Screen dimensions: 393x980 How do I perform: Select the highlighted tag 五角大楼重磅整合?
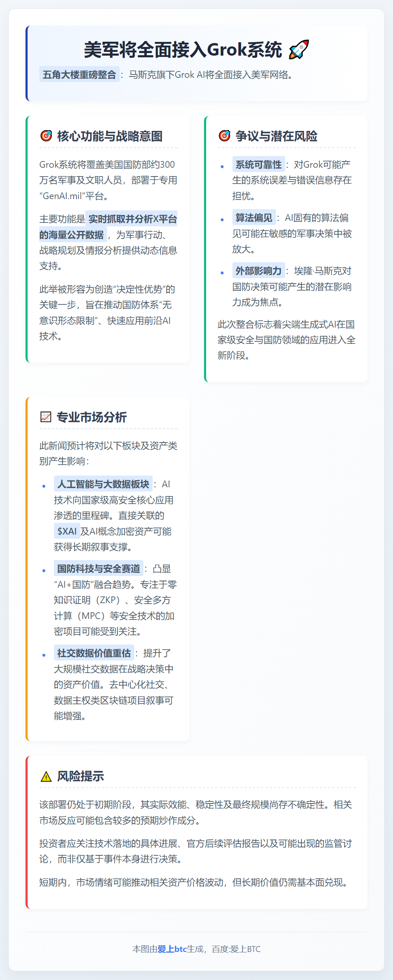coord(79,74)
